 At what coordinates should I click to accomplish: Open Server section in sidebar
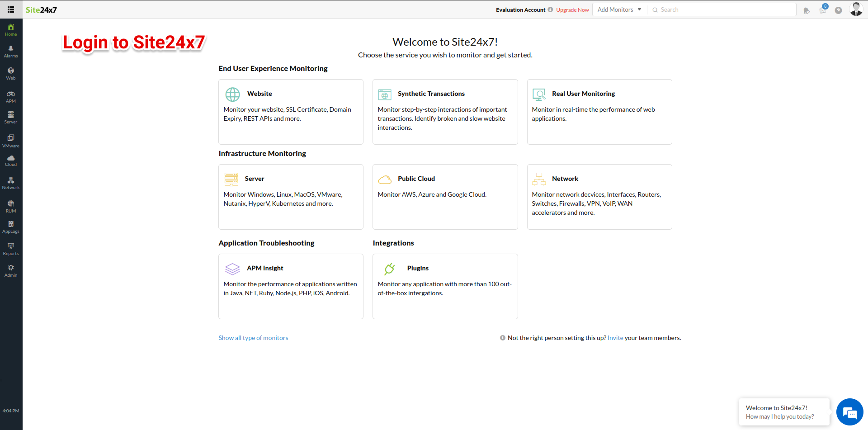11,118
